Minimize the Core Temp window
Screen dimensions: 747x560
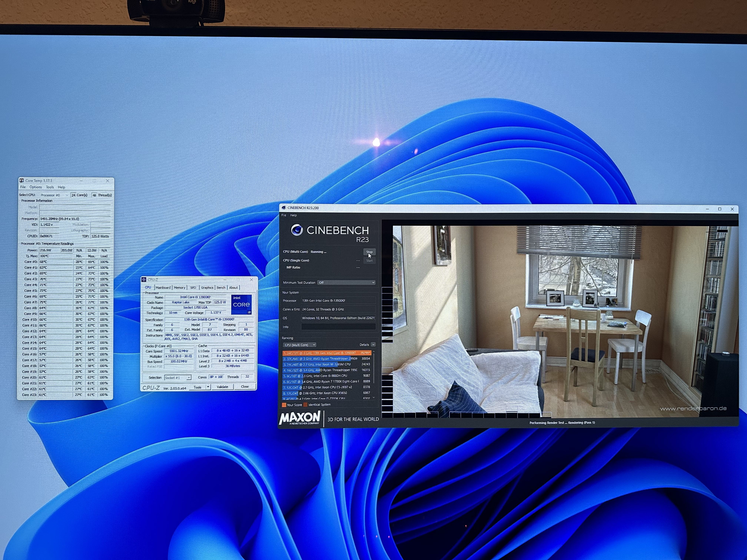coord(81,181)
